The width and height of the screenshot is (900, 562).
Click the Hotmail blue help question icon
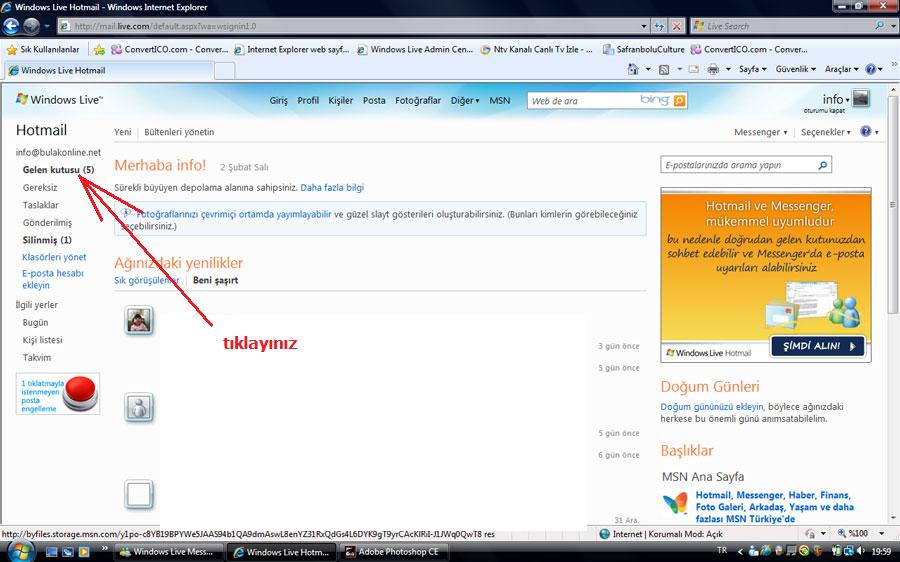866,131
